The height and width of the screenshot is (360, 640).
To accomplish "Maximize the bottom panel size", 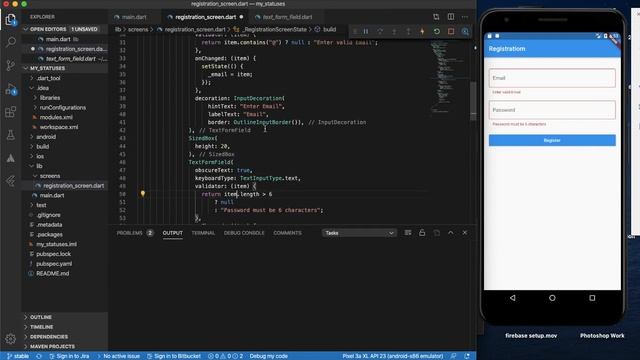I will [x=451, y=233].
